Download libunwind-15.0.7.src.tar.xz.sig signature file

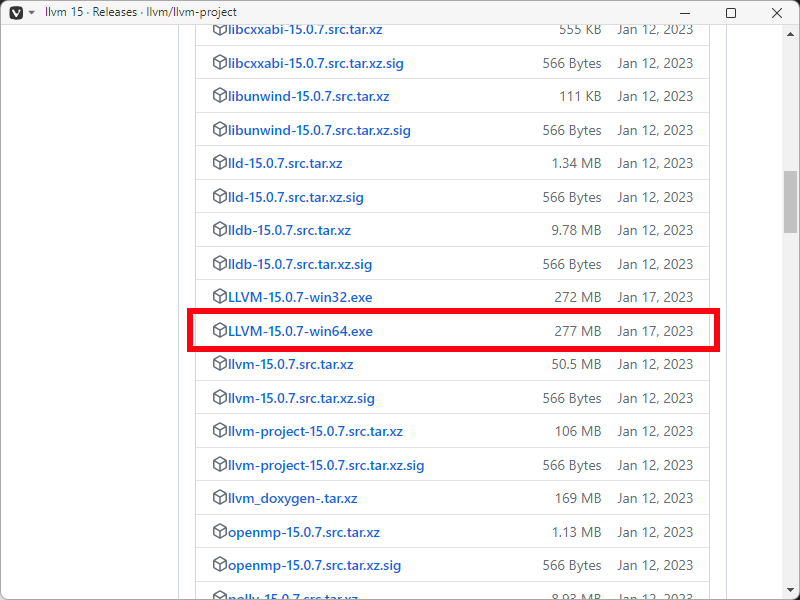coord(319,130)
